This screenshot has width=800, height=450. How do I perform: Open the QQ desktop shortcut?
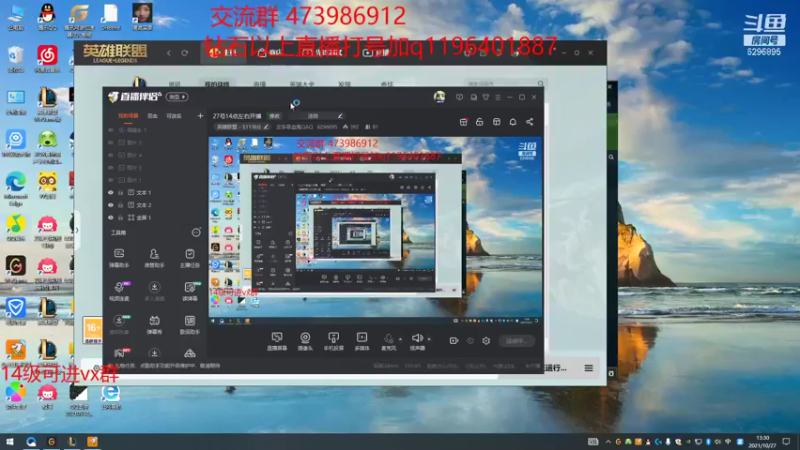coord(47,16)
